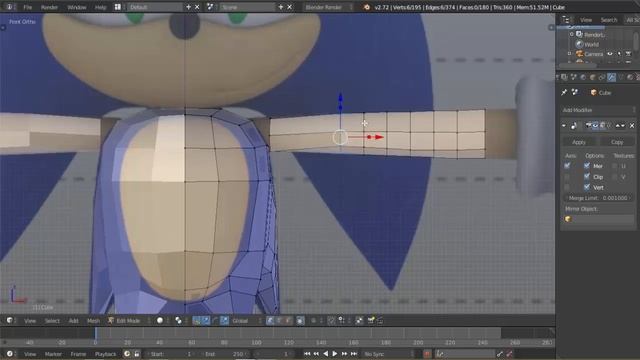Open the scene browse icon
Screen dimensions: 640x360
pos(210,7)
